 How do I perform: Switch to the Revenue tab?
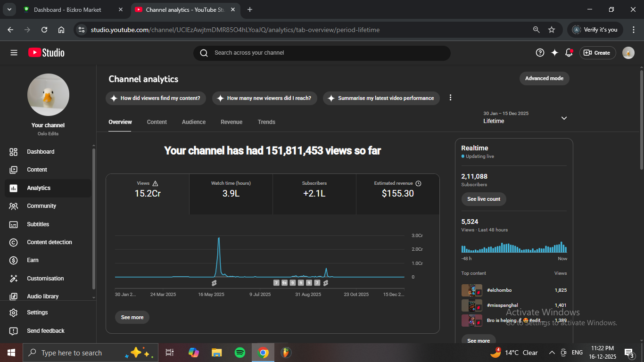coord(231,122)
